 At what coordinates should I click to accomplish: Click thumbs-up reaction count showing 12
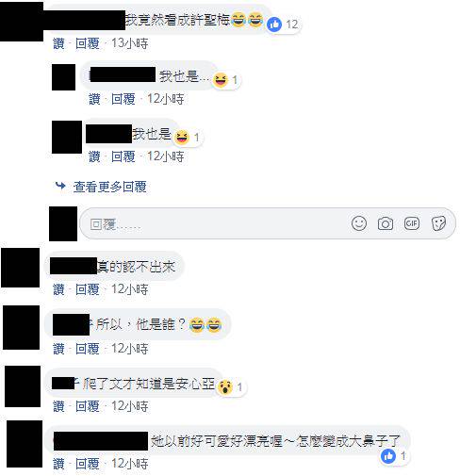coord(282,25)
